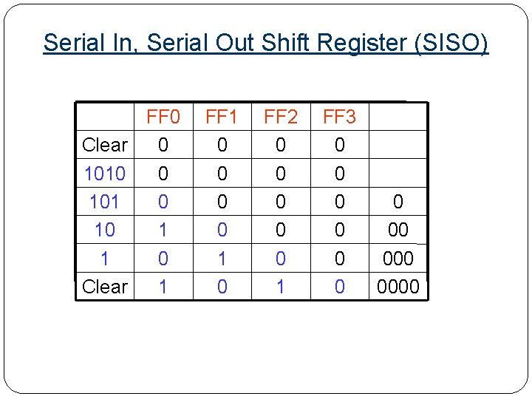
Task: Click the "0000" output value
Action: 398,287
